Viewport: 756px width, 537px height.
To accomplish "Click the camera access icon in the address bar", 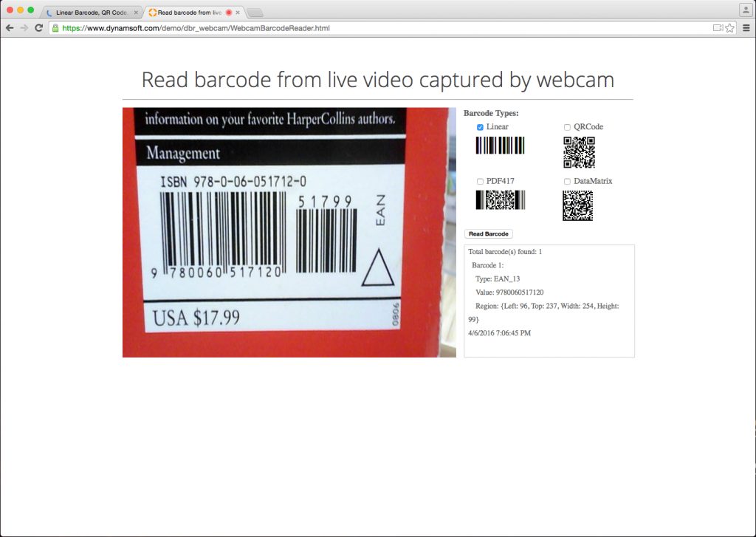I will click(x=718, y=28).
